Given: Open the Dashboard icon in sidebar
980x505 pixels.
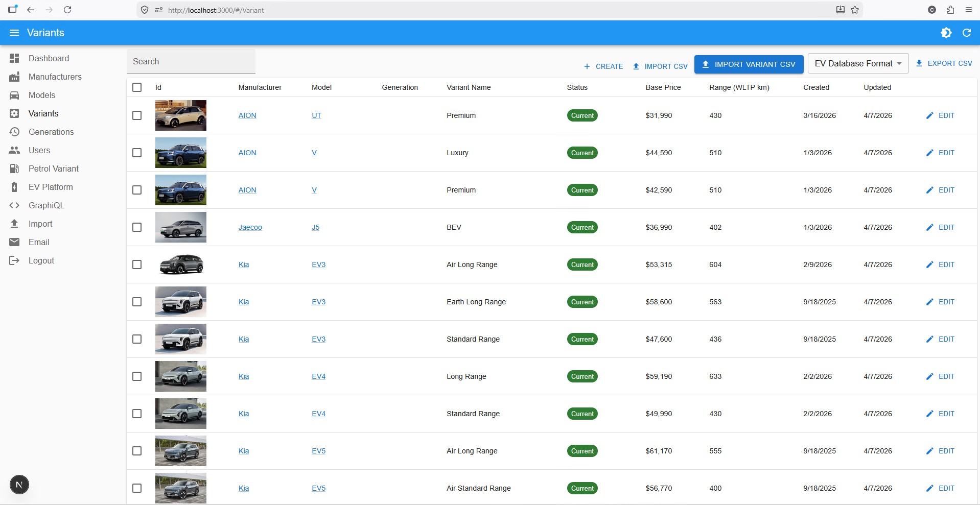Looking at the screenshot, I should click(14, 58).
